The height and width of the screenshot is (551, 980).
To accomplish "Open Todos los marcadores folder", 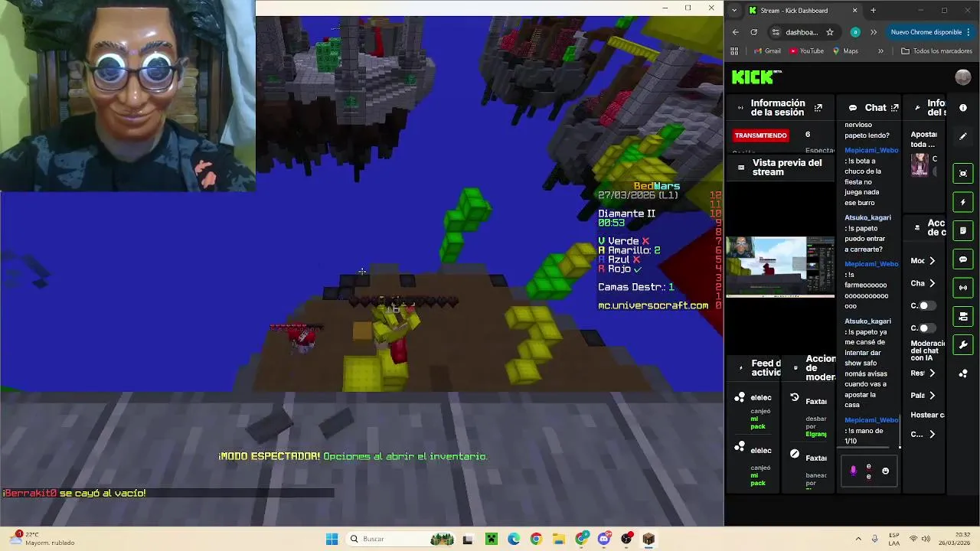I will coord(936,51).
